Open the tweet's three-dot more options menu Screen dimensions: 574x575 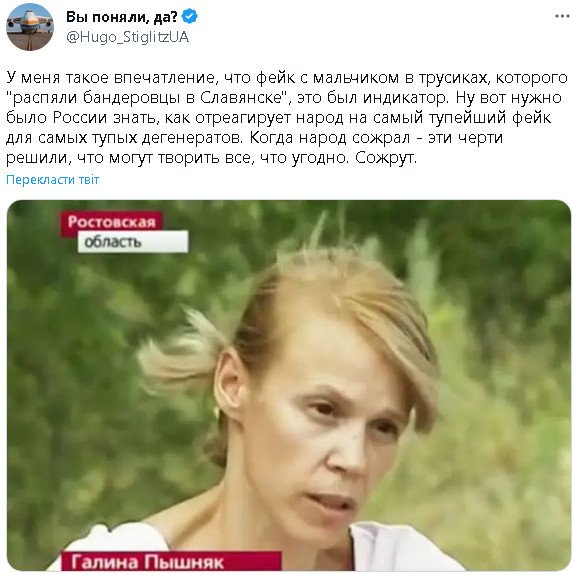(562, 17)
